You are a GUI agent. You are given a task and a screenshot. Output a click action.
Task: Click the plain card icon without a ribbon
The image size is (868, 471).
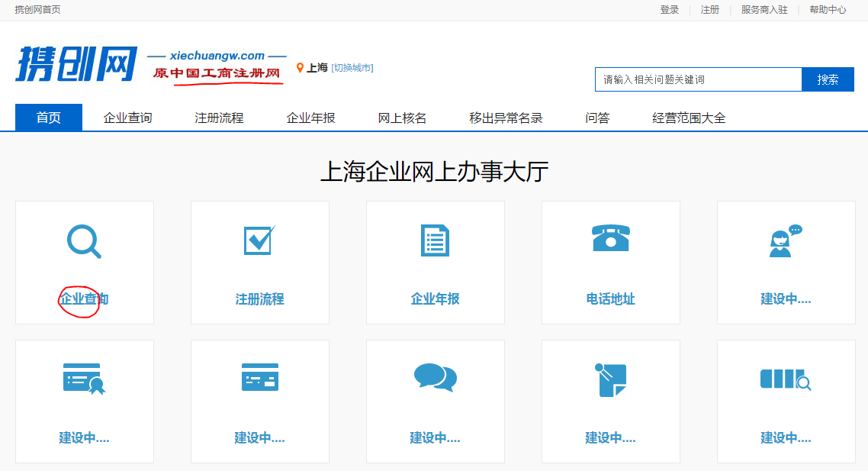(259, 377)
